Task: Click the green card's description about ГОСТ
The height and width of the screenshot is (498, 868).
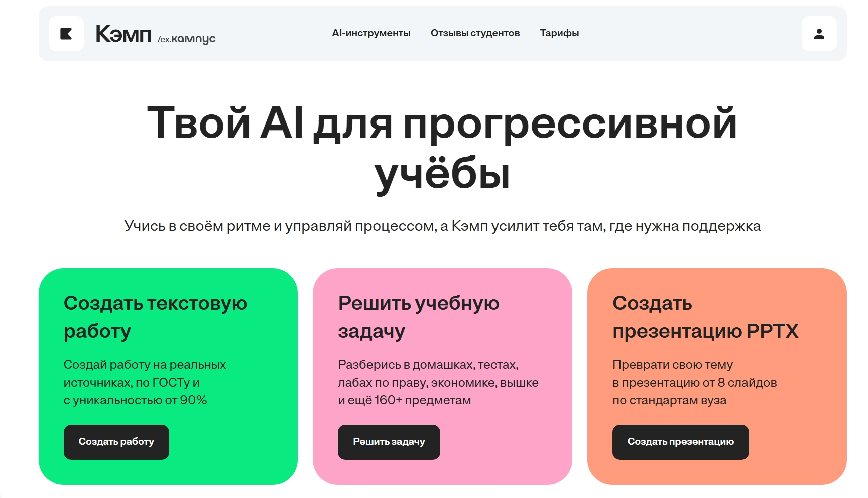Action: click(145, 382)
